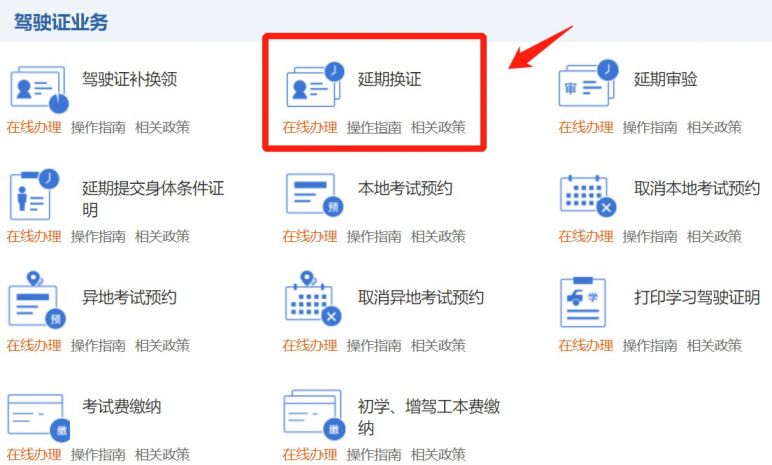Open 操作指南 under 延期换证
The image size is (772, 465).
click(374, 128)
